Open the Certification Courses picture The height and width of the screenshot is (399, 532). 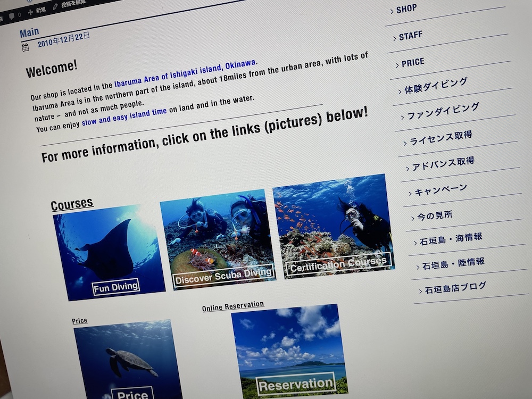[334, 226]
